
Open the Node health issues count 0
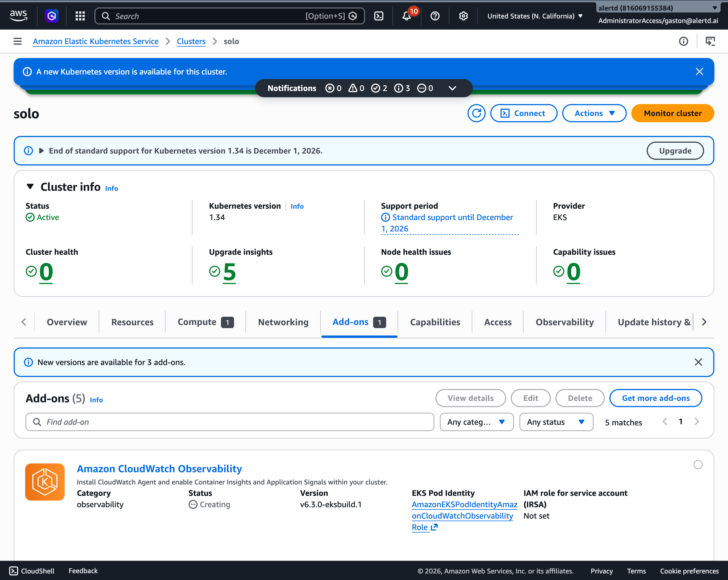point(402,272)
